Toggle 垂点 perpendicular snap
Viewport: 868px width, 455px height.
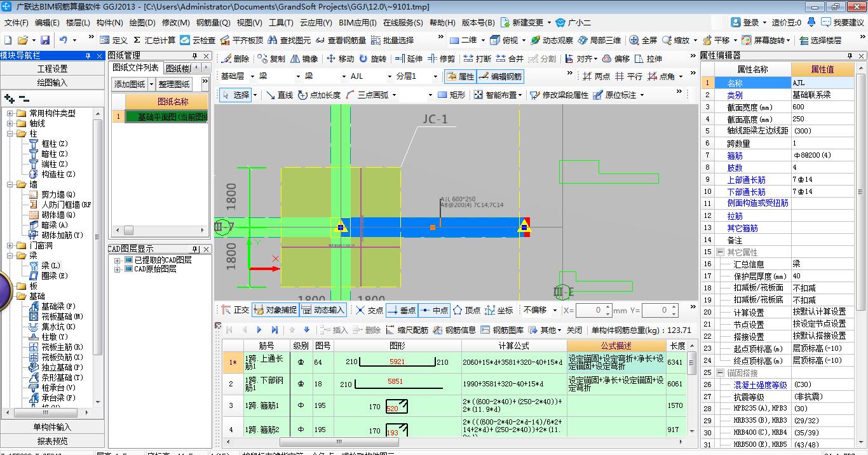click(x=401, y=310)
